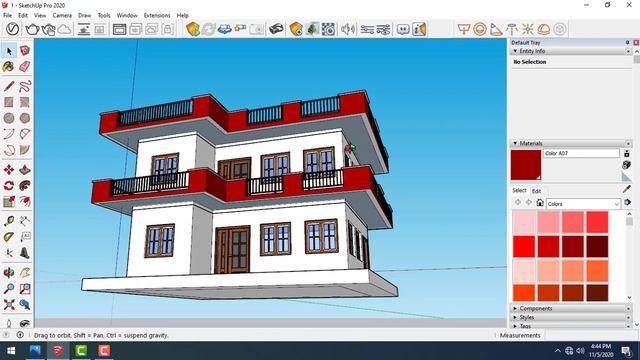Activate the Line pencil tool
The height and width of the screenshot is (360, 640).
point(9,86)
